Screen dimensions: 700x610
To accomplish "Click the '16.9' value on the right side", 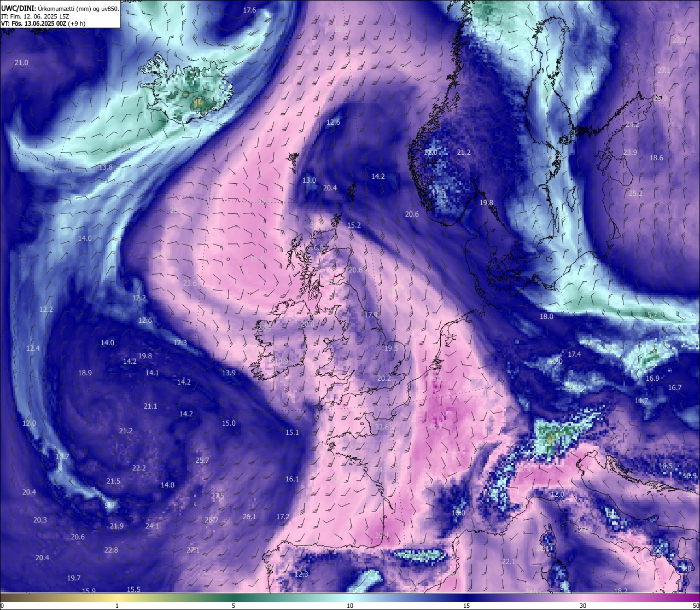I will coord(652,378).
